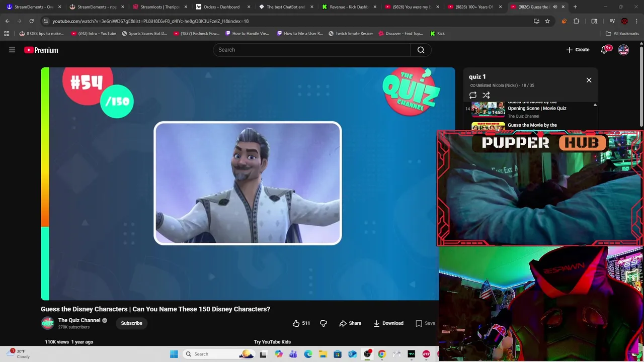Open a new browser tab
Screen dimensions: 644x362
click(575, 7)
